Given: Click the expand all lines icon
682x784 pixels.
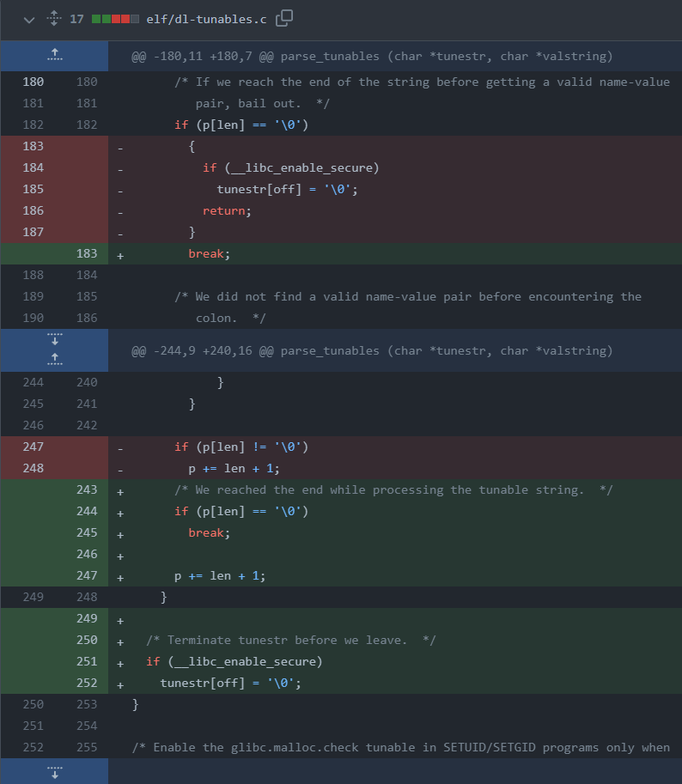Looking at the screenshot, I should pyautogui.click(x=53, y=18).
